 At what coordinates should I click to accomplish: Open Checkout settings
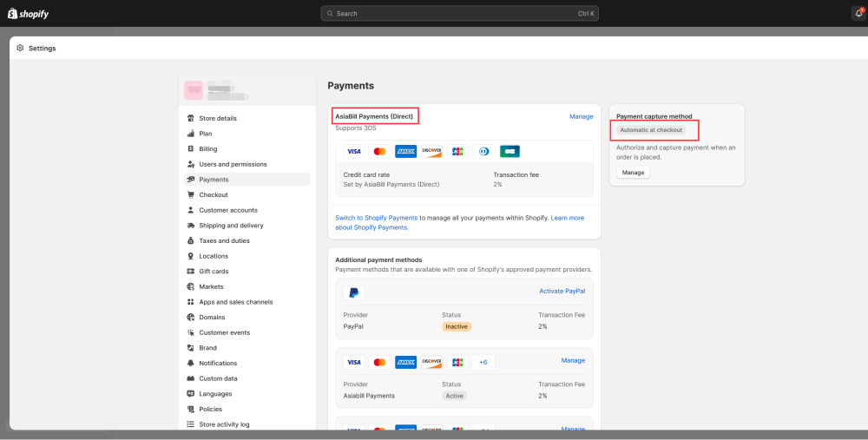pyautogui.click(x=247, y=194)
